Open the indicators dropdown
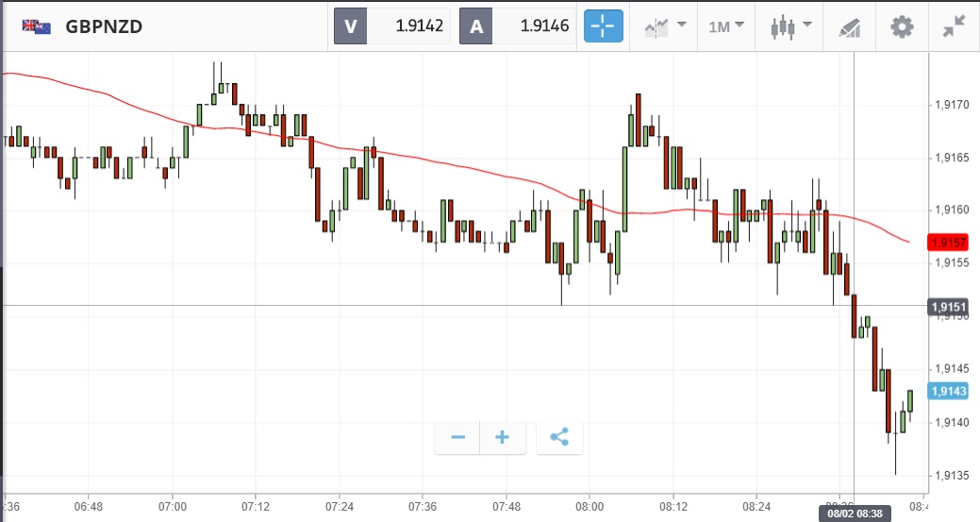The height and width of the screenshot is (522, 980). (x=665, y=26)
